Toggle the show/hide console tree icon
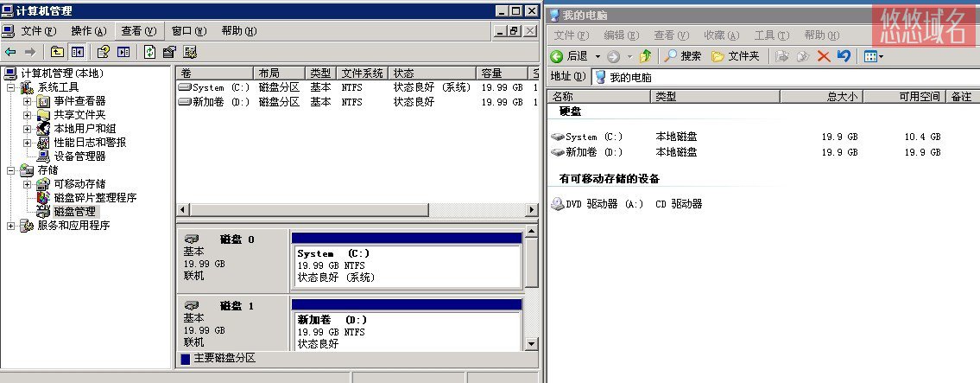Screen dimensions: 980x383 pyautogui.click(x=78, y=52)
